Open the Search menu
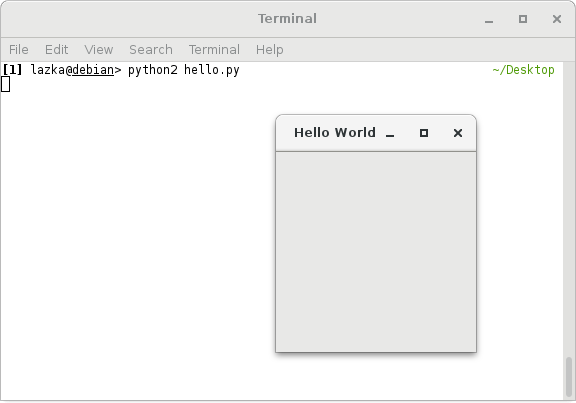576x403 pixels. point(151,50)
